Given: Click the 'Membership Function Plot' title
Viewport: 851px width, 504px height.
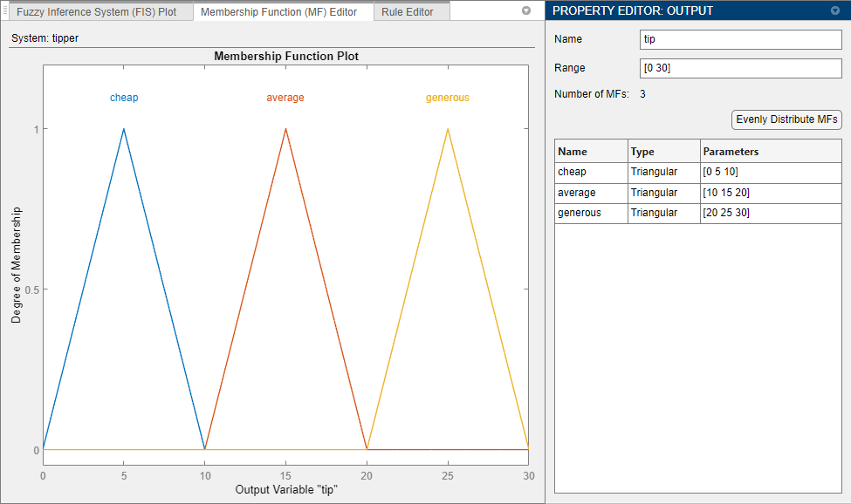Looking at the screenshot, I should pyautogui.click(x=286, y=57).
